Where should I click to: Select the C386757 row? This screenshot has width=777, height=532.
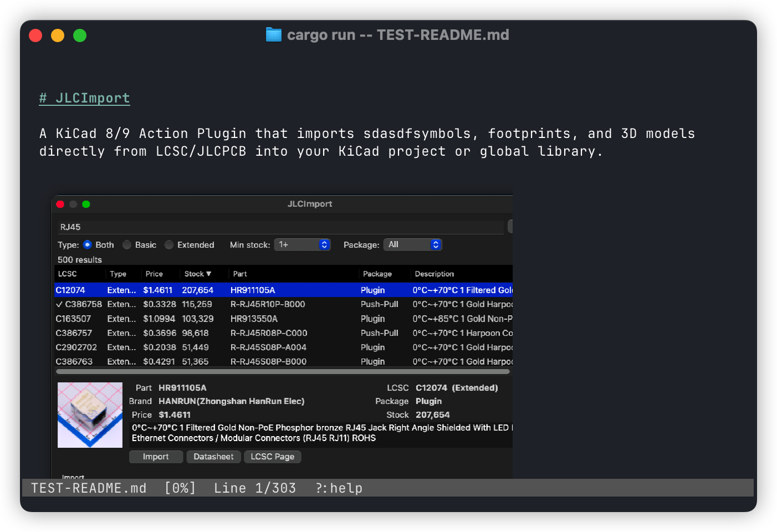tap(283, 333)
